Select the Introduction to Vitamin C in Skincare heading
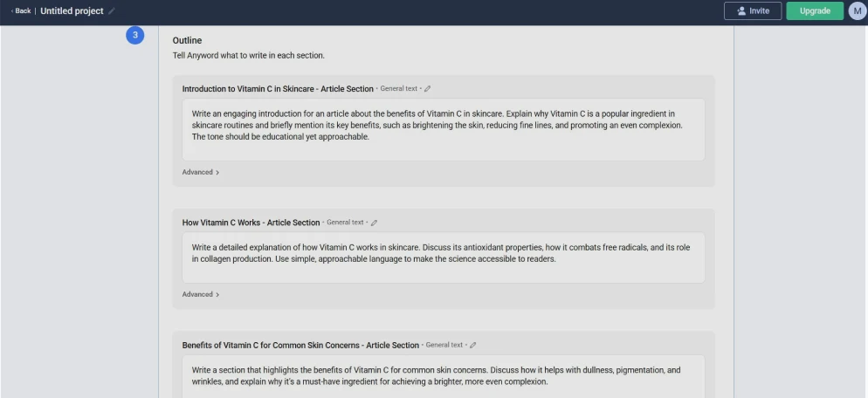The image size is (868, 398). click(278, 89)
